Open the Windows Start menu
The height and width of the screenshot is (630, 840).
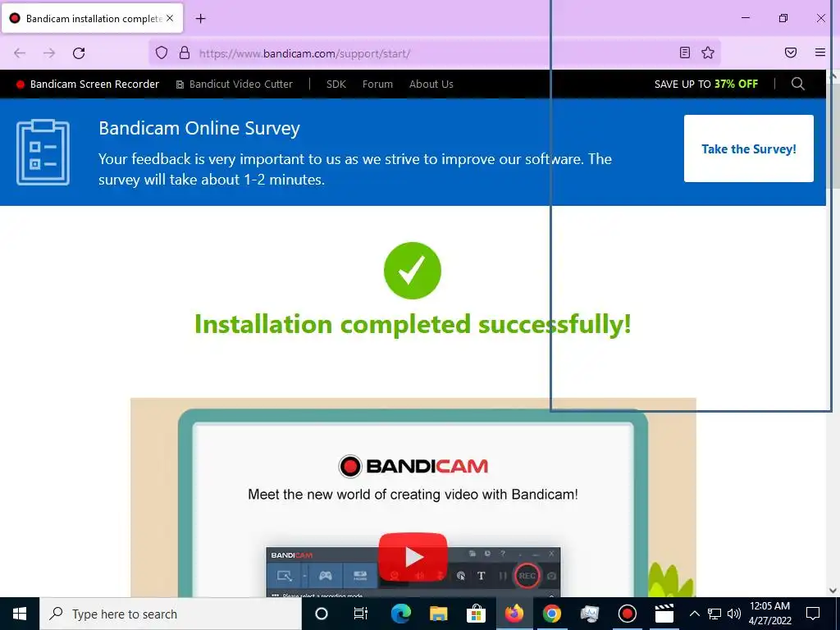(x=20, y=614)
